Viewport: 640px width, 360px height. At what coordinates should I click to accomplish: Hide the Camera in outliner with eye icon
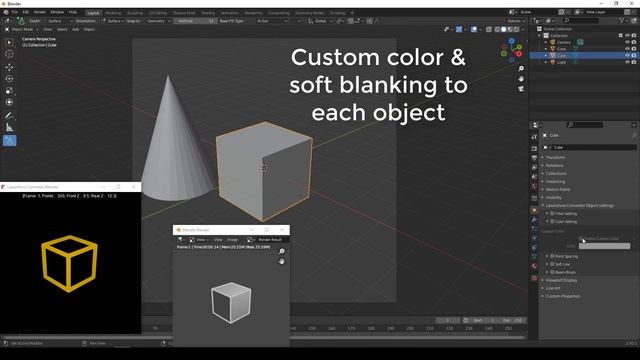point(627,42)
